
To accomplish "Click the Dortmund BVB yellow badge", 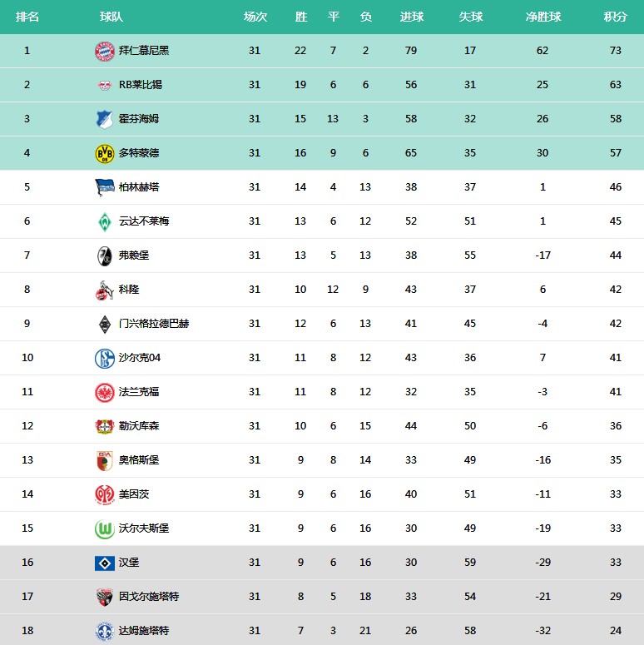I will point(105,153).
